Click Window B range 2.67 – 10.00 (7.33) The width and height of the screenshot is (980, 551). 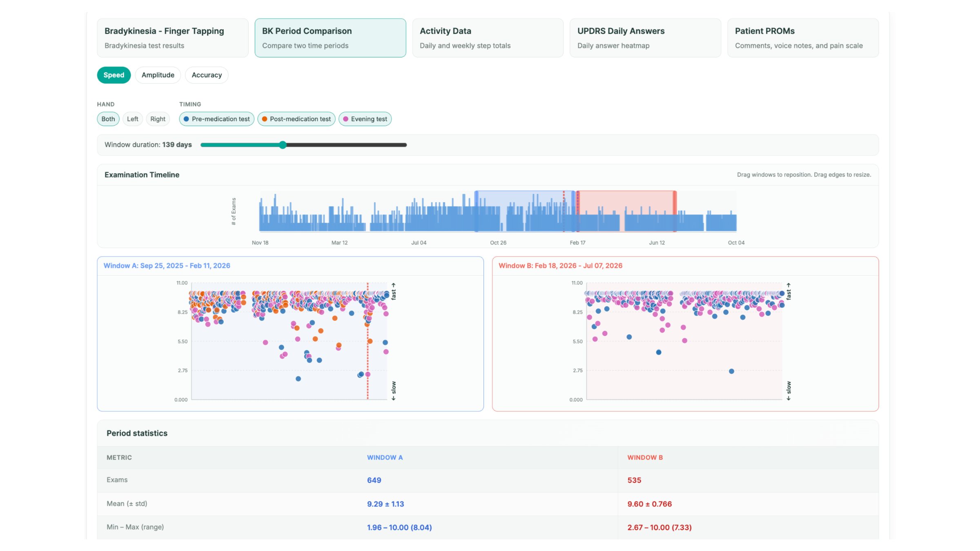pyautogui.click(x=659, y=527)
